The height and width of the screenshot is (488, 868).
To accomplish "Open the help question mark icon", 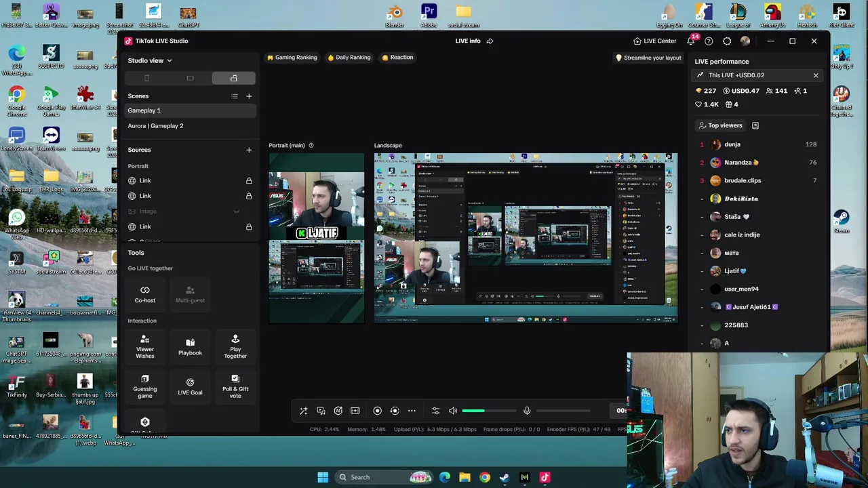I will [x=709, y=41].
